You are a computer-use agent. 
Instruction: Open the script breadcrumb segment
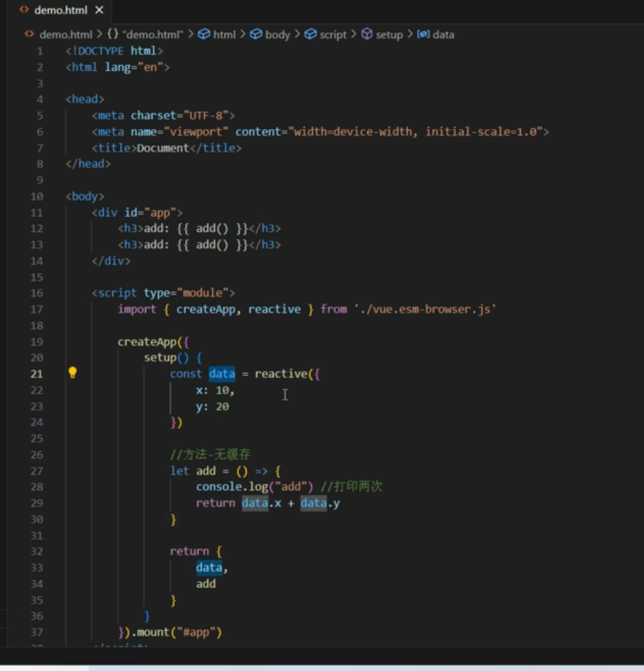pos(333,35)
